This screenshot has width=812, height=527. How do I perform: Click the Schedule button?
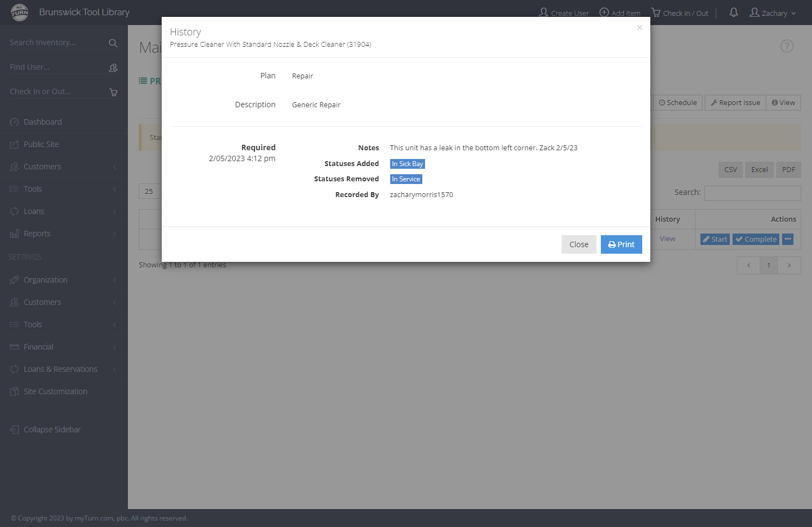pyautogui.click(x=678, y=103)
